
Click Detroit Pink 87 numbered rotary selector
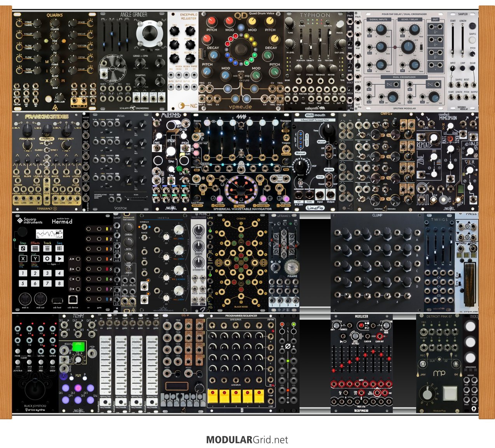pos(427,394)
